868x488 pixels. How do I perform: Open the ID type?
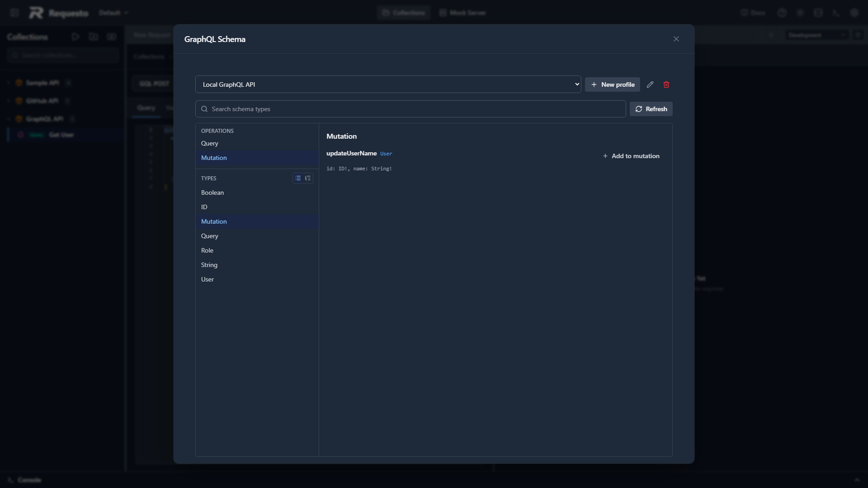[257, 207]
